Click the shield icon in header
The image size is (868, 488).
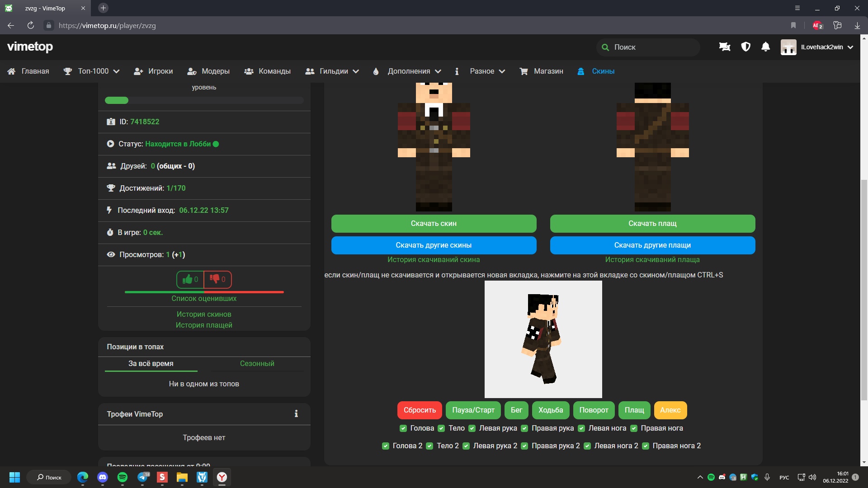click(x=745, y=47)
